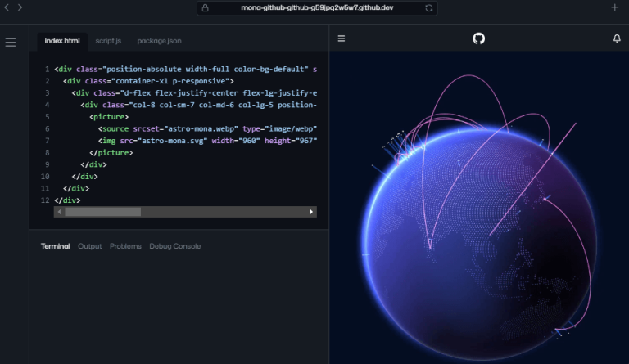Open the editor sidebar hamburger menu
The height and width of the screenshot is (364, 629).
click(11, 42)
